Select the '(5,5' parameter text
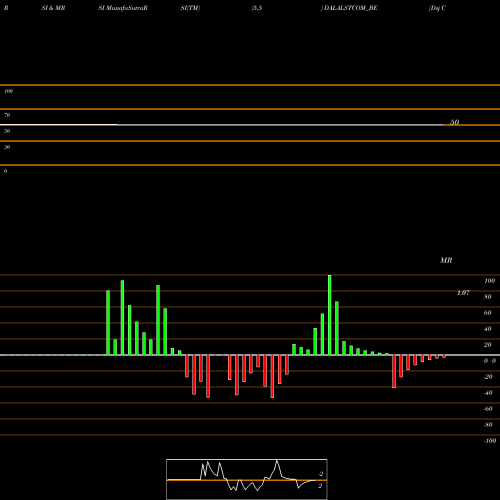This screenshot has width=500, height=500. pyautogui.click(x=257, y=8)
